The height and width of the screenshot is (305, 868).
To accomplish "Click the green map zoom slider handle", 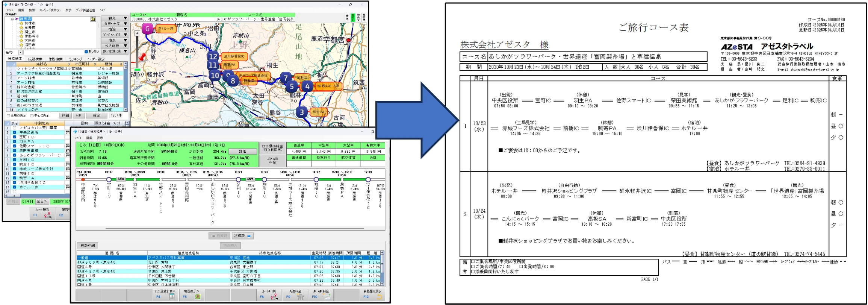I will (137, 70).
